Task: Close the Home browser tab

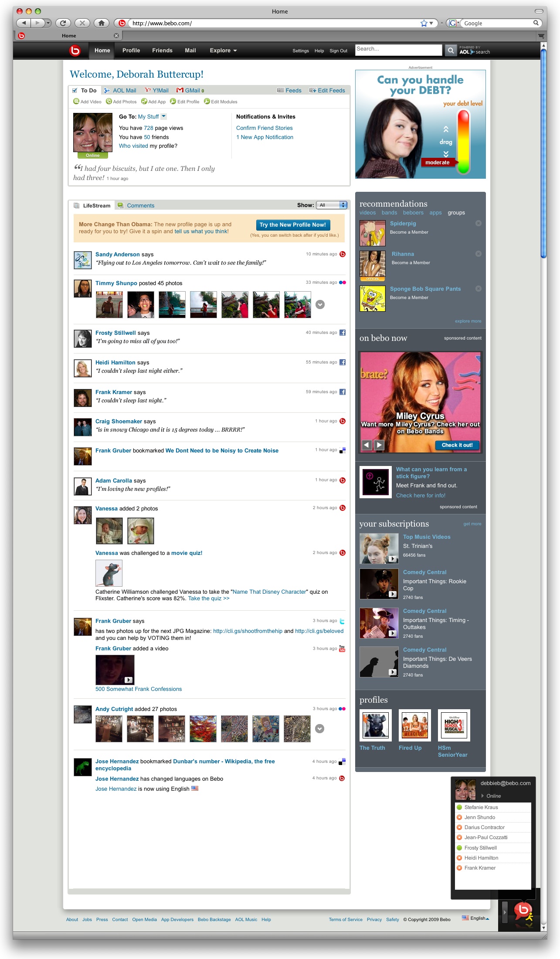Action: coord(116,36)
